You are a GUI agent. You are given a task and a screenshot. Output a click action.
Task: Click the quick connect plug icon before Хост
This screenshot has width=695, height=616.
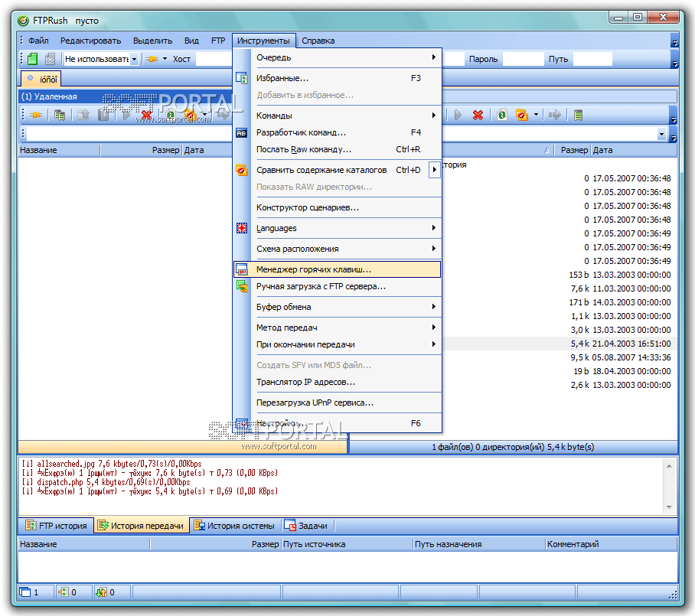152,59
